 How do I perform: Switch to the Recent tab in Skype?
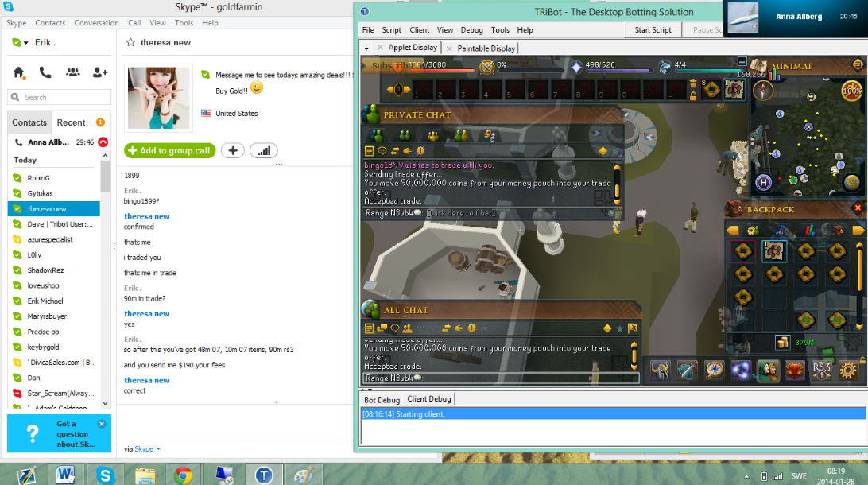tap(71, 122)
